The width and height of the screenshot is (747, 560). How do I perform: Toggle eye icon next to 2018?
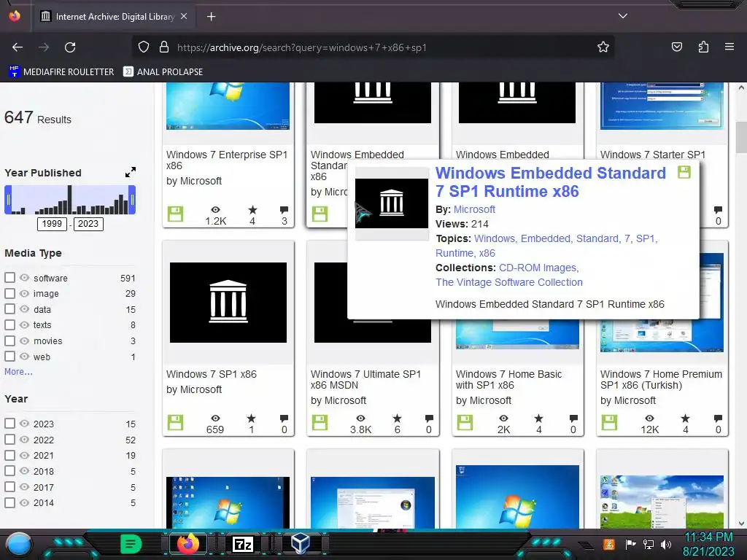tap(24, 471)
